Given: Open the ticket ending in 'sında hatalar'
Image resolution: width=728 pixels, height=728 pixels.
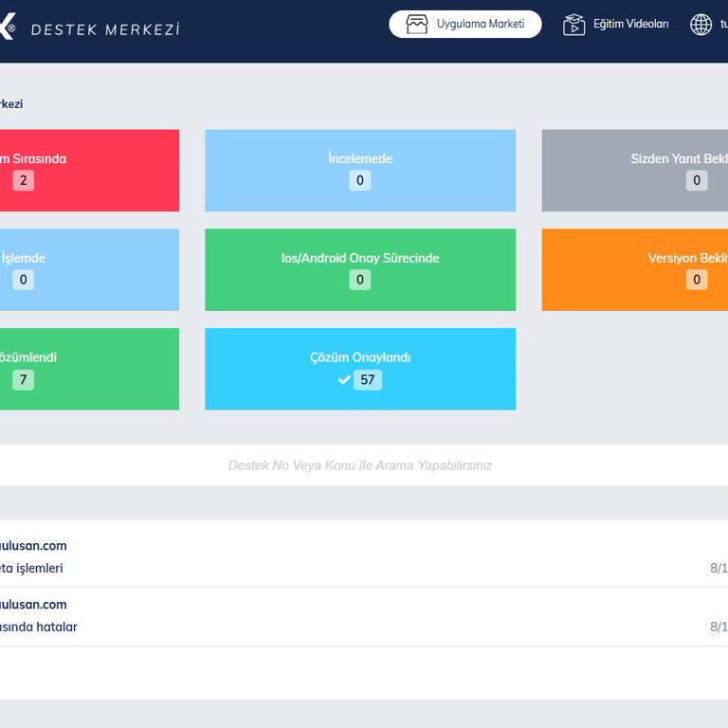Looking at the screenshot, I should point(364,616).
